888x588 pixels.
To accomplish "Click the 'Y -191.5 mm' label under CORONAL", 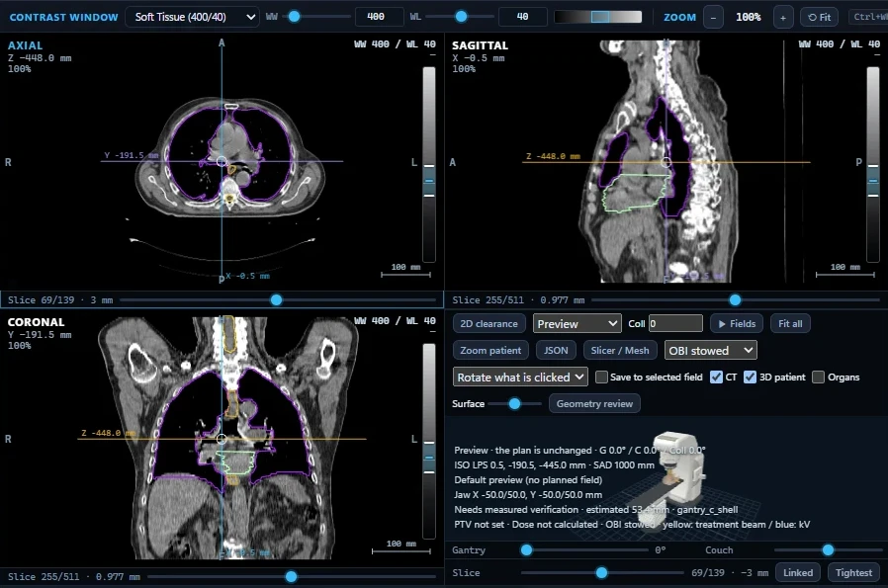I will point(40,334).
